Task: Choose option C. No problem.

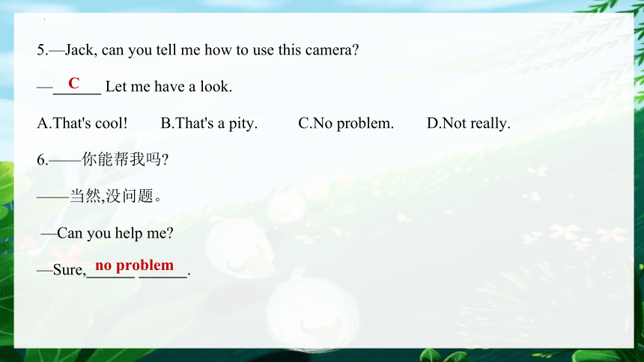Action: [x=346, y=123]
